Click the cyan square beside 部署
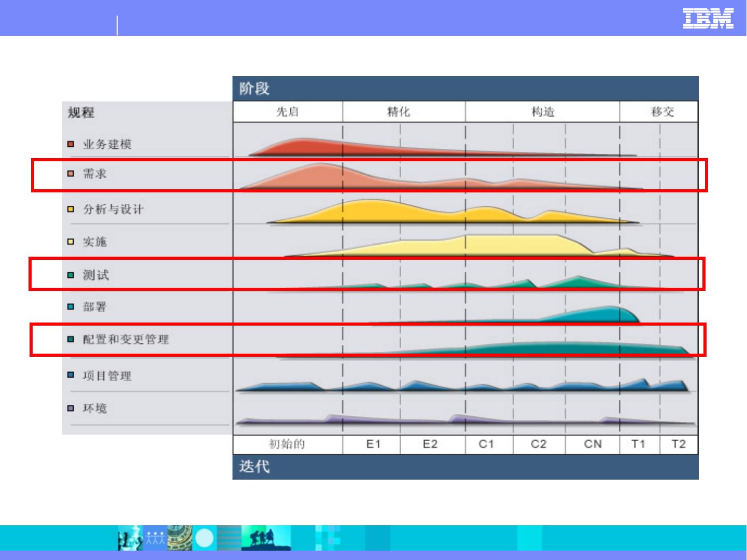The width and height of the screenshot is (747, 560). 71,307
